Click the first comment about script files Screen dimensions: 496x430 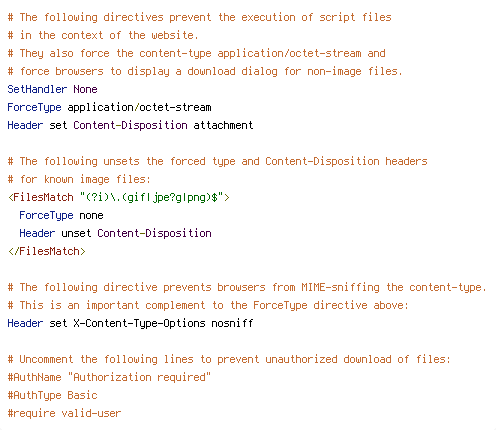click(x=199, y=17)
